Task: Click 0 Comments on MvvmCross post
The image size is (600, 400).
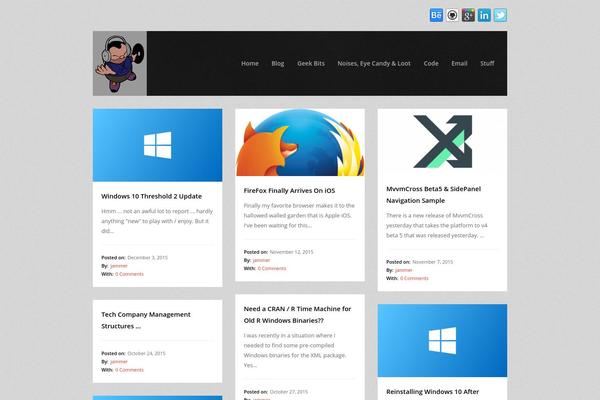Action: pyautogui.click(x=414, y=278)
